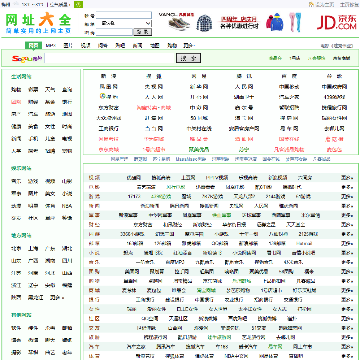Click the 网址大全 site logo
This screenshot has height=360, width=360.
[x=38, y=23]
